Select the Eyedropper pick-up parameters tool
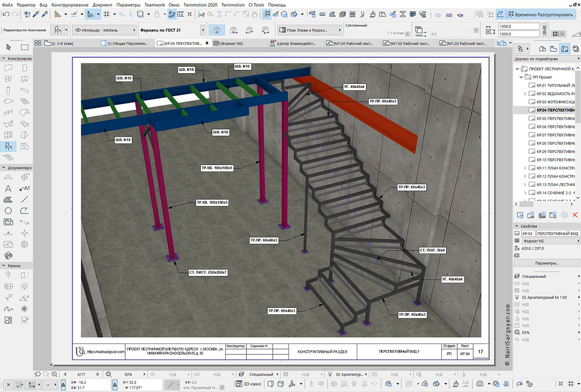581x392 pixels. tap(36, 14)
